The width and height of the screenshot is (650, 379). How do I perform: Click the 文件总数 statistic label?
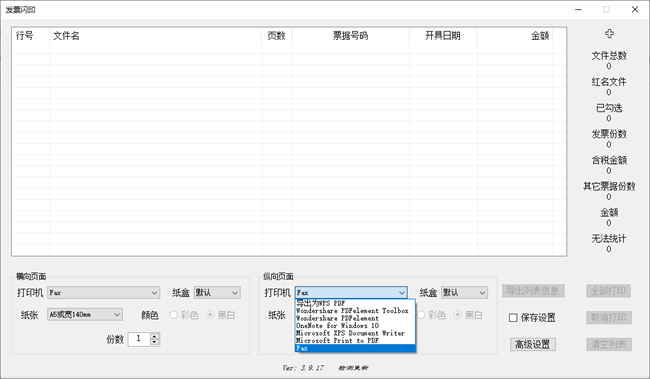pos(609,56)
